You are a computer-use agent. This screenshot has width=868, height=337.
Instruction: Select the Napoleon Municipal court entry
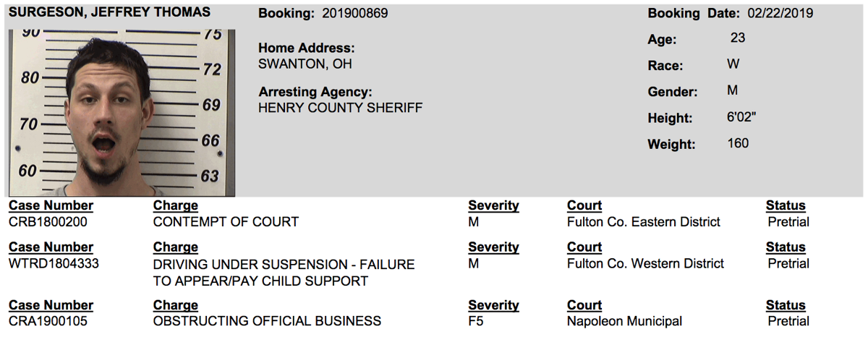[624, 321]
